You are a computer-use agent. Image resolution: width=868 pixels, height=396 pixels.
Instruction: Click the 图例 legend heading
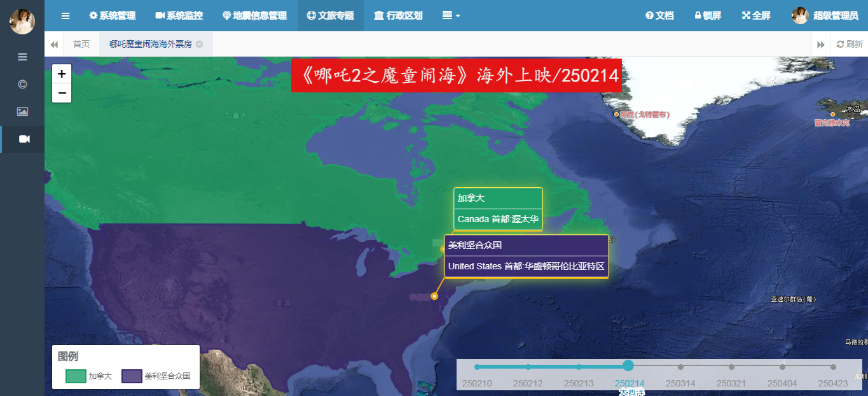point(68,357)
